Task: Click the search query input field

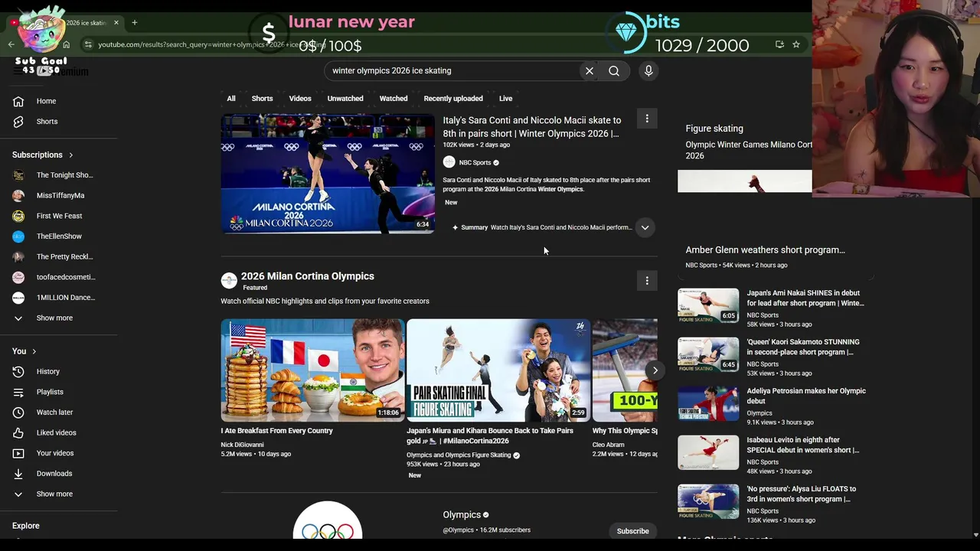Action: pos(452,70)
